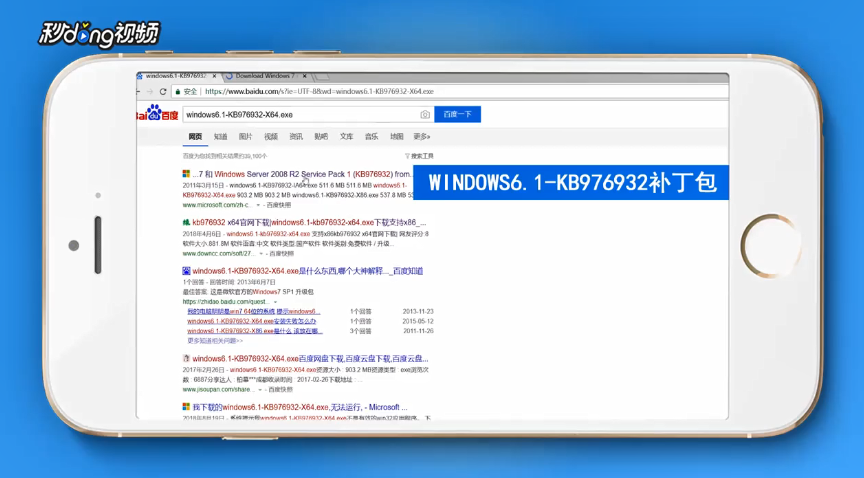Open the 搜索工具 filter tool
The width and height of the screenshot is (864, 478).
[x=419, y=156]
